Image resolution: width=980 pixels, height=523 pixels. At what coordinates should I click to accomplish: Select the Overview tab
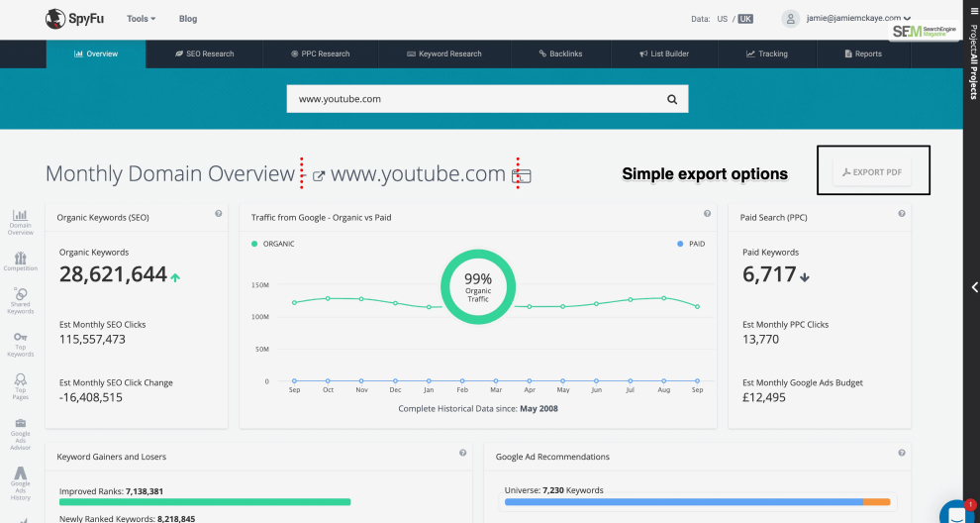[x=96, y=53]
